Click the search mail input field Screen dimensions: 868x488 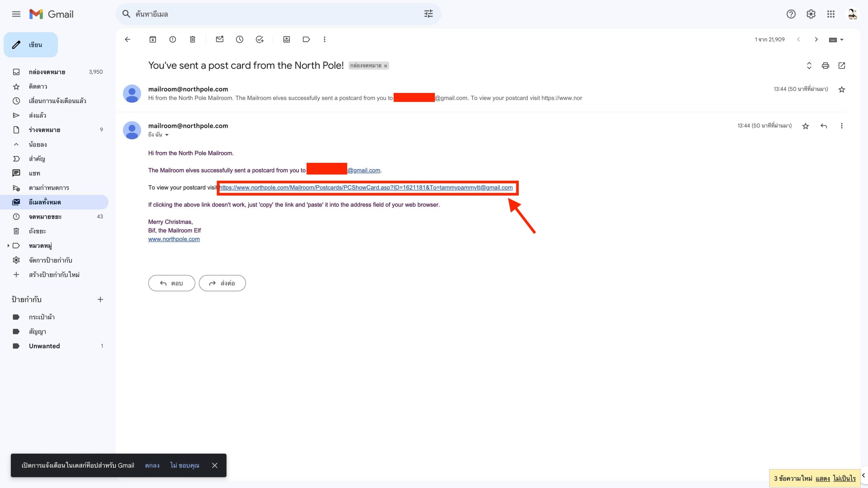pos(271,14)
